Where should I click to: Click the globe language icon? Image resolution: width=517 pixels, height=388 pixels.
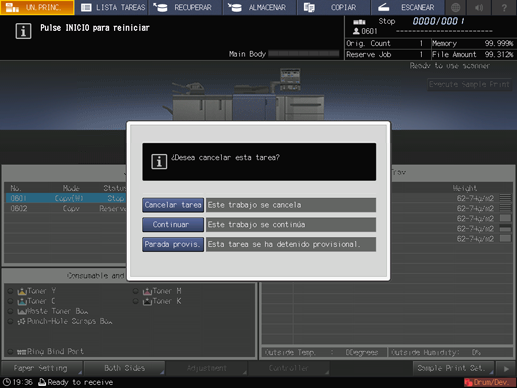[455, 7]
